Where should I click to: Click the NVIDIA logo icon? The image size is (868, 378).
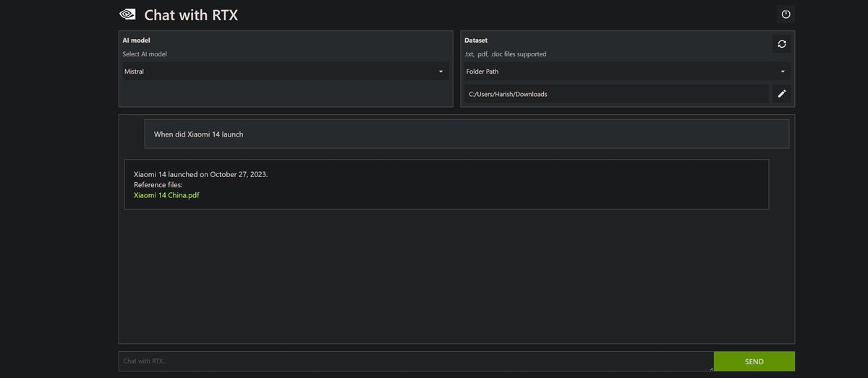coord(127,14)
